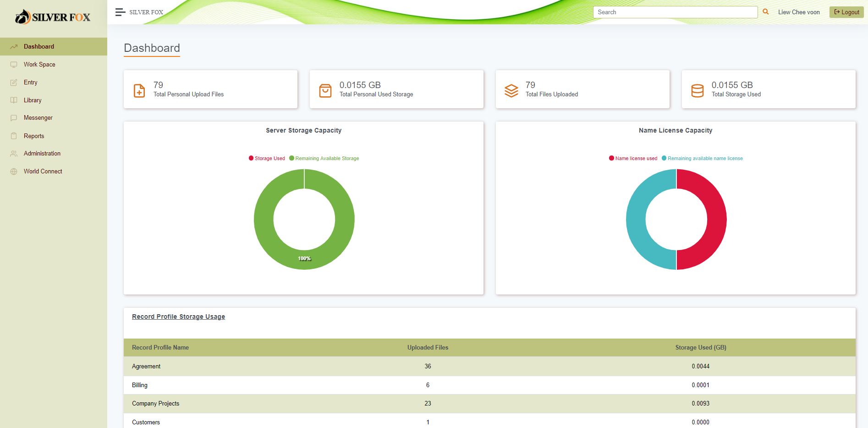Screen dimensions: 868x428
Task: Open the Library menu item
Action: click(x=54, y=100)
